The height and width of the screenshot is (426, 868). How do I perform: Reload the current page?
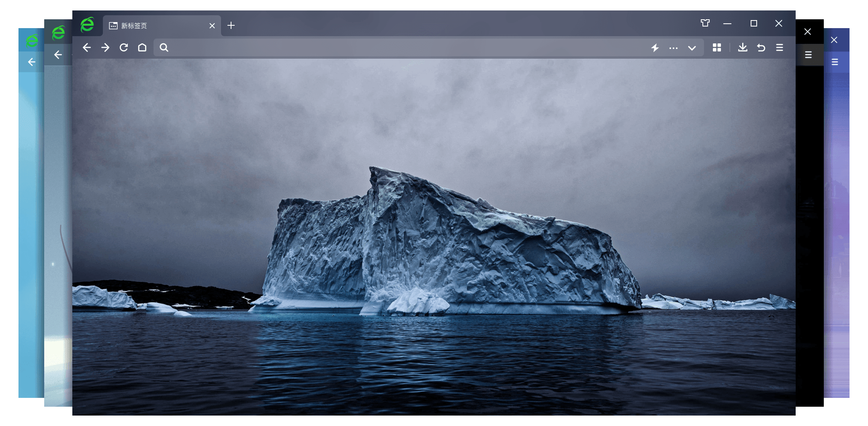point(124,48)
